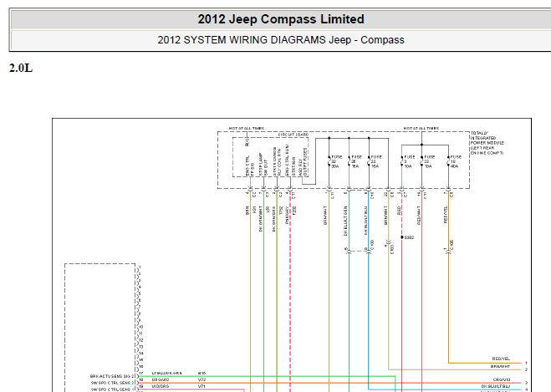Image resolution: width=551 pixels, height=392 pixels.
Task: Click the fuse 26 15A symbol
Action: pyautogui.click(x=349, y=162)
